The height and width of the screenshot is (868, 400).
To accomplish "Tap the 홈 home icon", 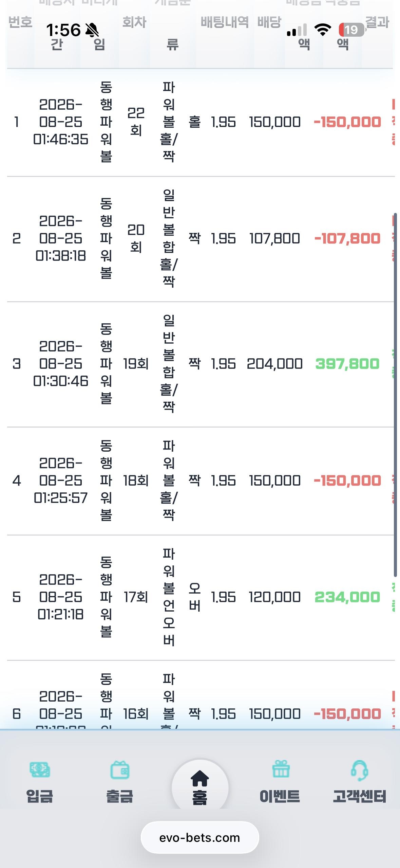I will pos(200,778).
